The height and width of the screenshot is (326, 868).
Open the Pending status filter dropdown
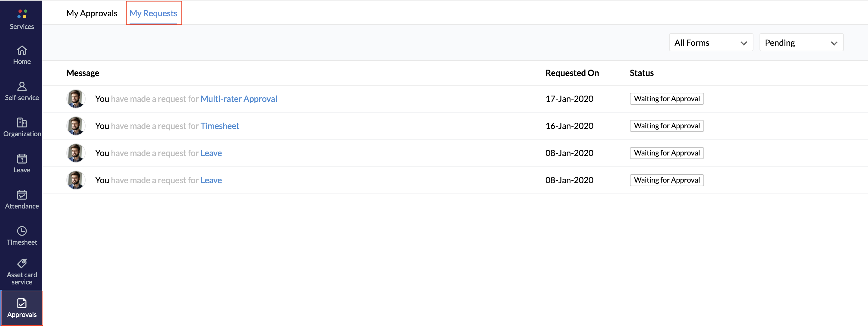click(x=801, y=43)
